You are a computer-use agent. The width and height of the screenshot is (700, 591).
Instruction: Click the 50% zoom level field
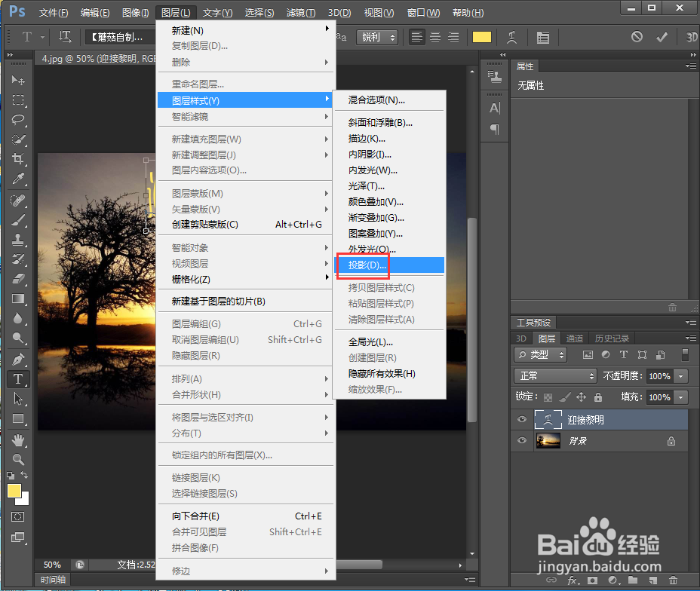[x=51, y=564]
